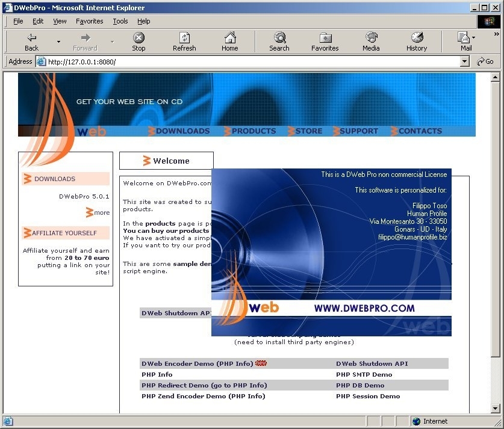
Task: Open the Help menu
Action: click(144, 21)
